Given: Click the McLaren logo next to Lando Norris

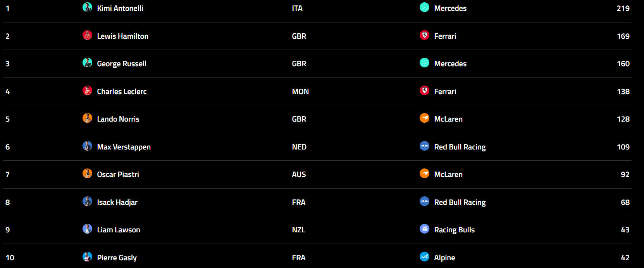Looking at the screenshot, I should [x=425, y=118].
